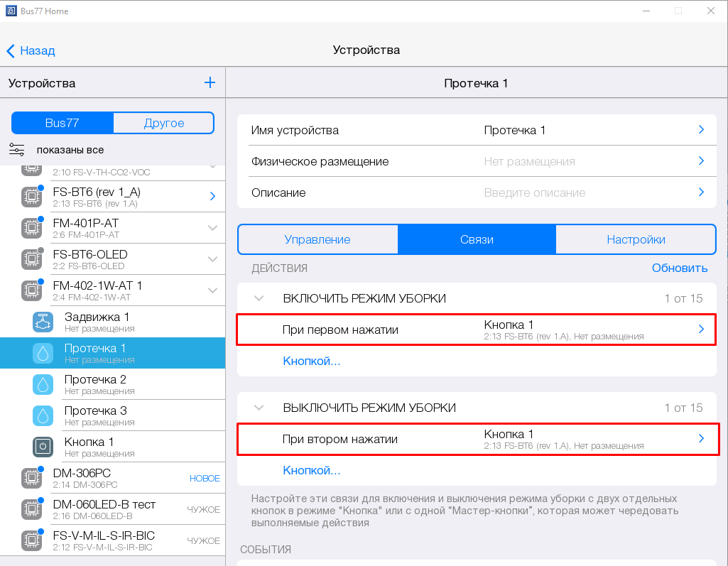The width and height of the screenshot is (728, 566).
Task: Click the FS-BT6-OLED chip icon
Action: (31, 260)
